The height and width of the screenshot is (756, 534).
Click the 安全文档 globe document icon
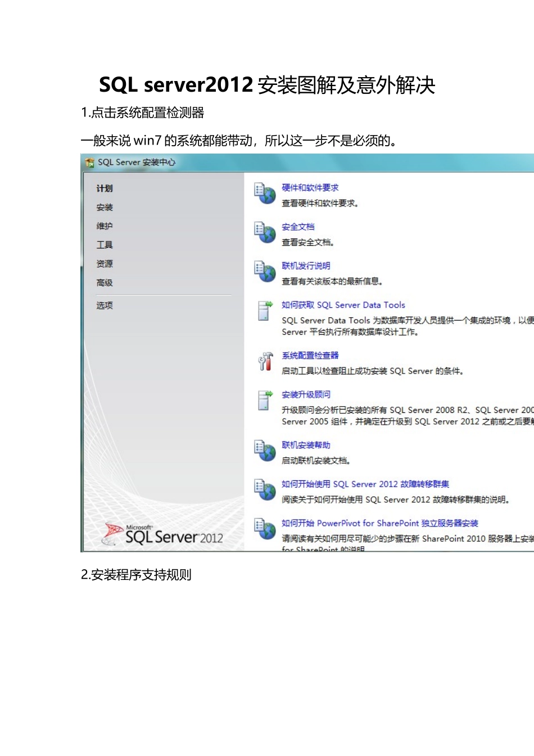tap(265, 233)
